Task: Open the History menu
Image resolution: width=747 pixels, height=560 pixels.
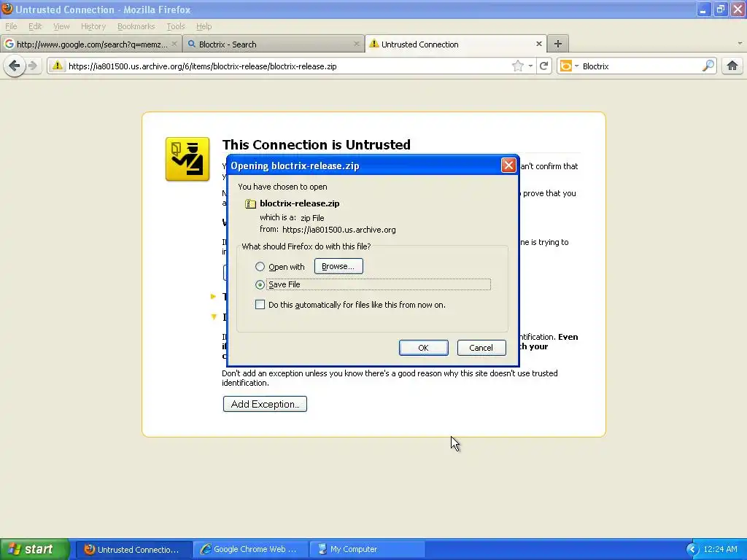Action: tap(93, 26)
